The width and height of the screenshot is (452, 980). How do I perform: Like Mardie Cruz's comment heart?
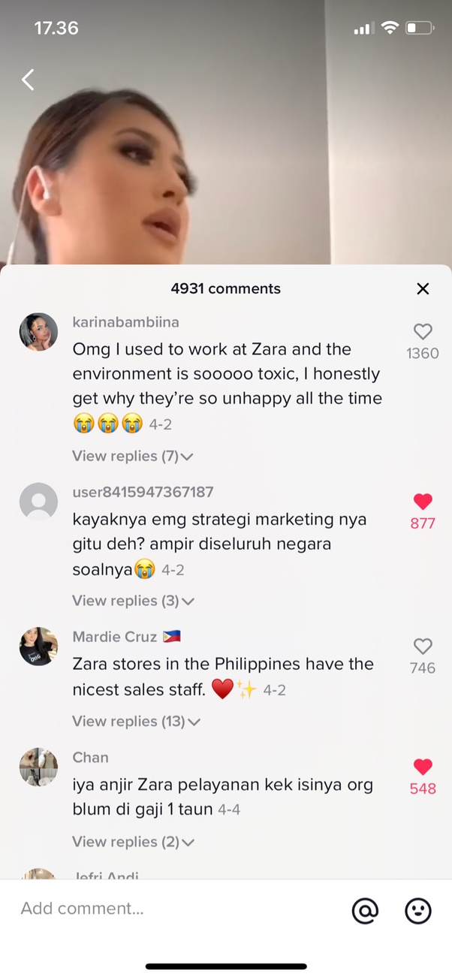(423, 646)
